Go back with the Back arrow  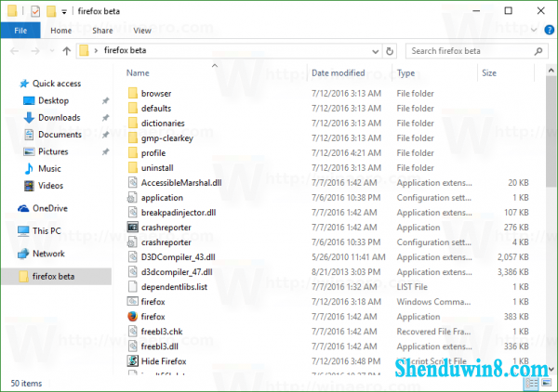[x=14, y=51]
